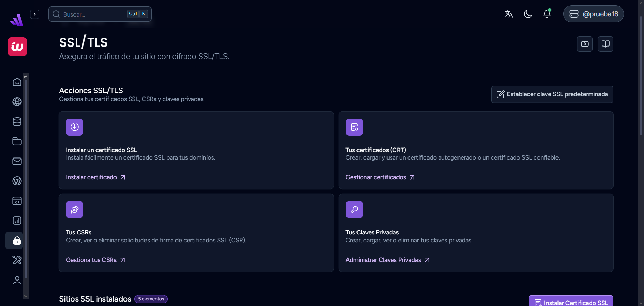Open the Email envelope icon in sidebar

(17, 161)
